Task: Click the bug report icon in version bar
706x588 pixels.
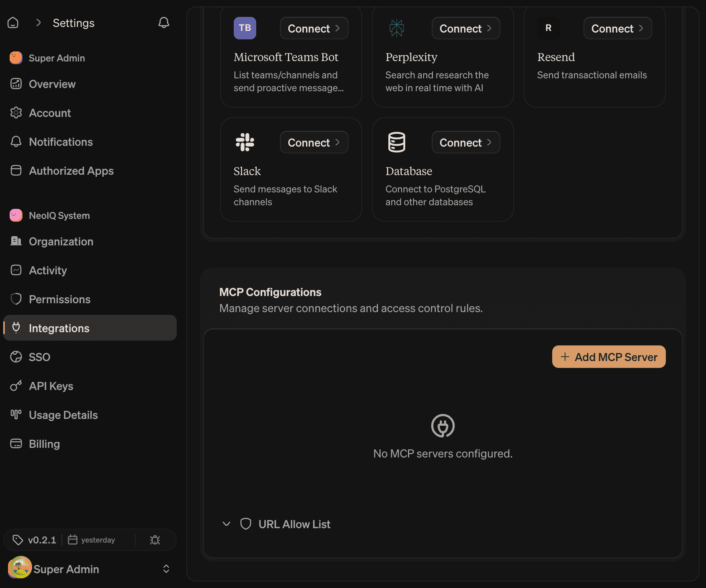Action: click(155, 540)
